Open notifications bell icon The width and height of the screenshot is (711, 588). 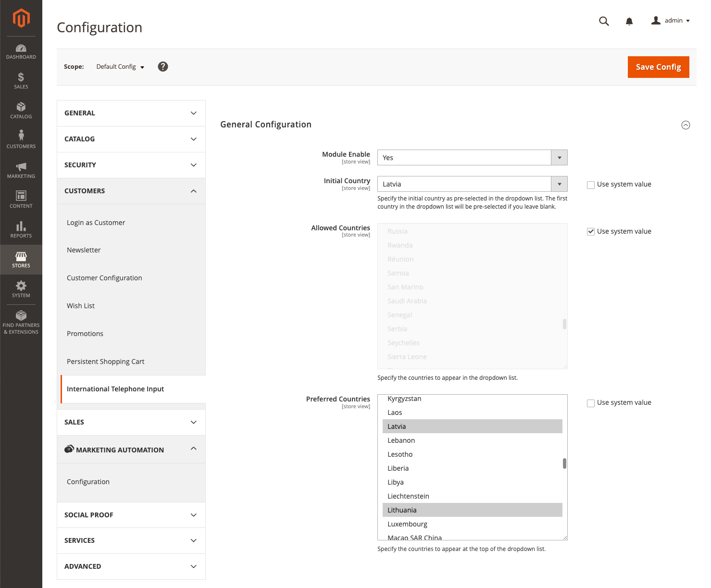[629, 21]
